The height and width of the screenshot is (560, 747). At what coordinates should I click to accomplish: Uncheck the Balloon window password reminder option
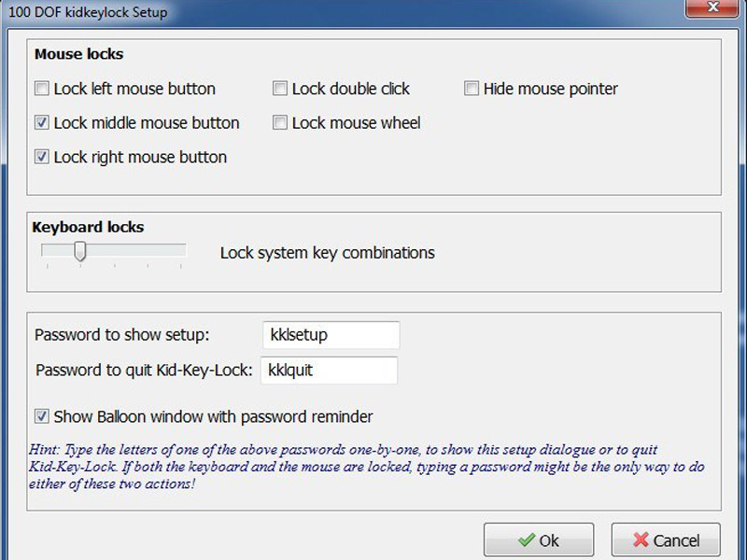(41, 418)
